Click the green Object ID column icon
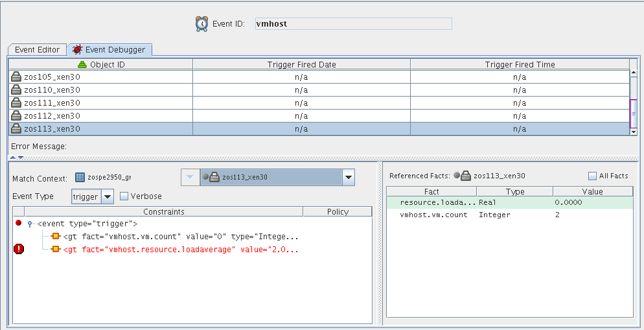 click(82, 65)
